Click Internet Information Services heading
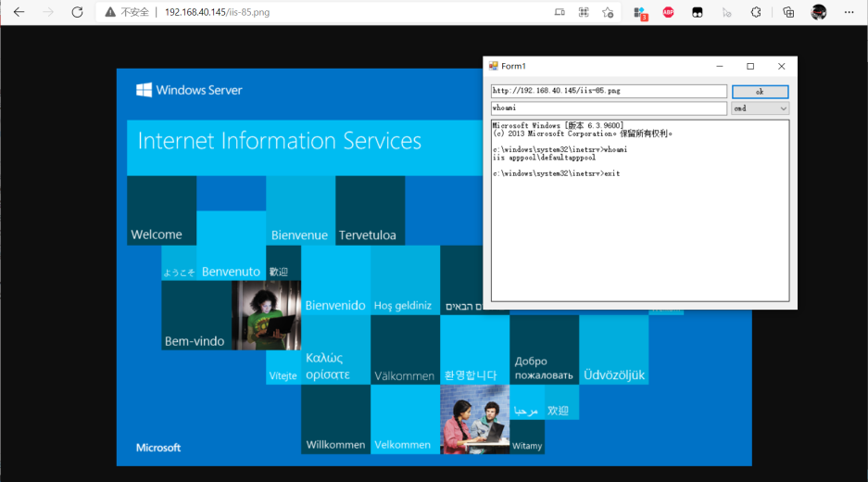This screenshot has width=868, height=482. [x=280, y=141]
